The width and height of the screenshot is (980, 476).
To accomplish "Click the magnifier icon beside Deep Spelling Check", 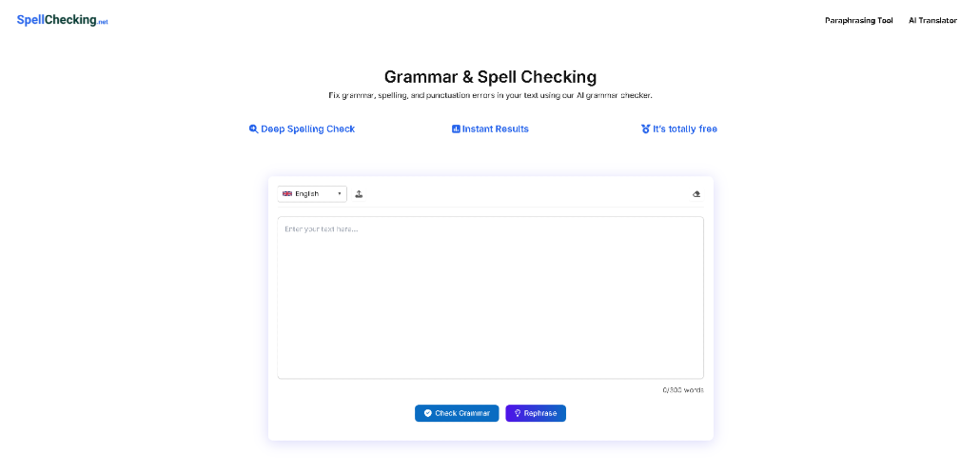I will point(253,129).
